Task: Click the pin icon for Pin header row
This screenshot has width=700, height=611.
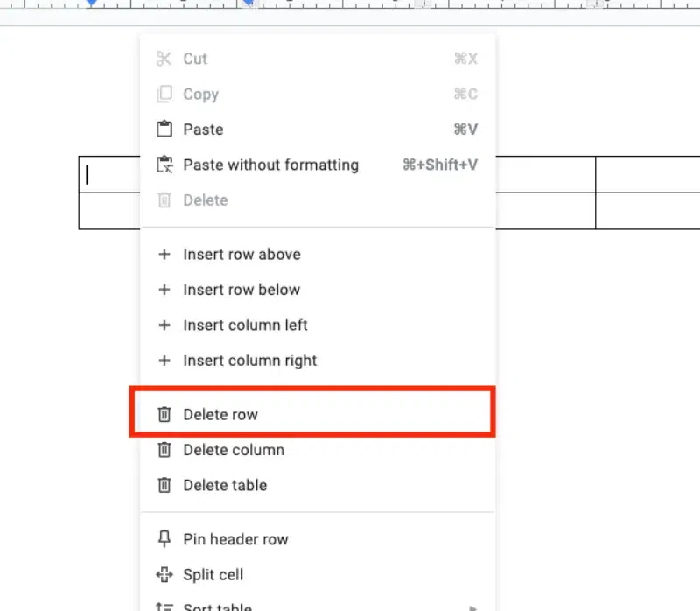Action: tap(164, 539)
